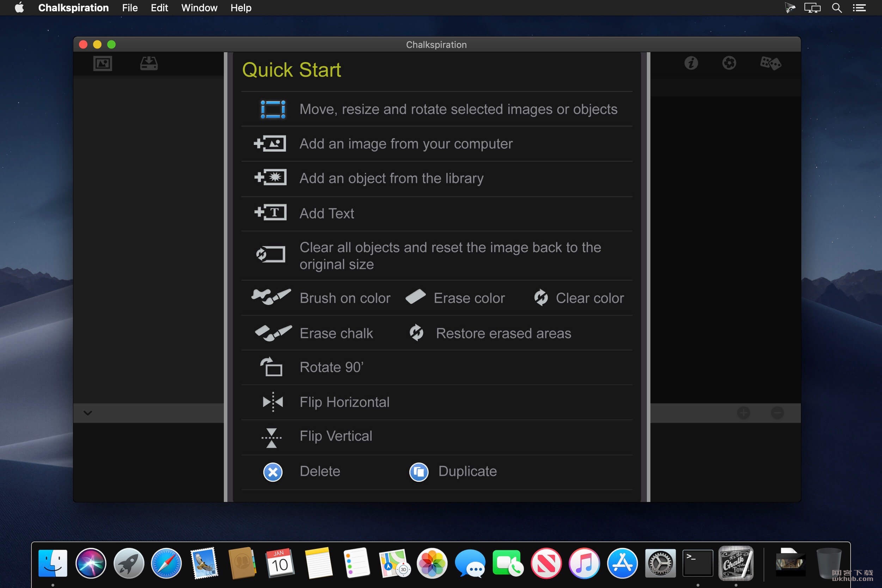
Task: Click the 'Duplicate' label
Action: click(467, 471)
